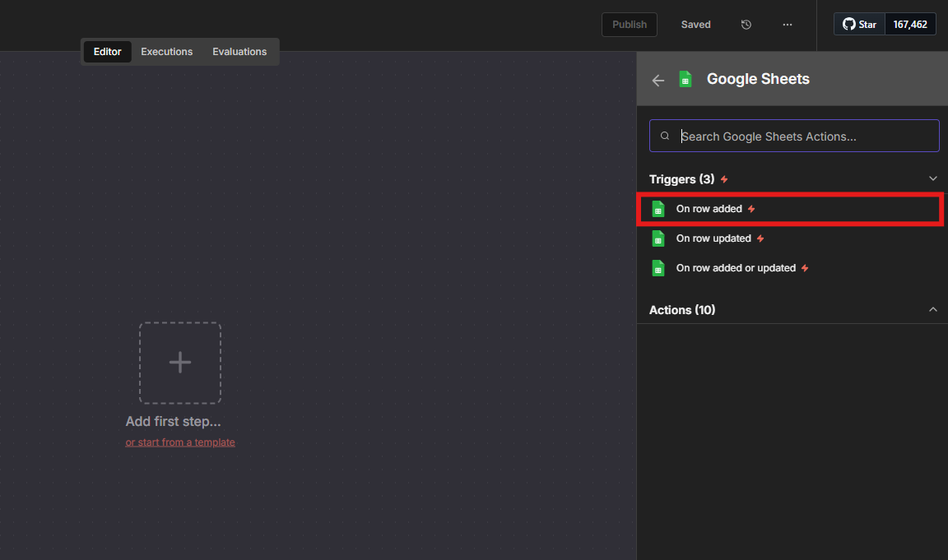Focus the Search Google Sheets Actions field

click(802, 137)
